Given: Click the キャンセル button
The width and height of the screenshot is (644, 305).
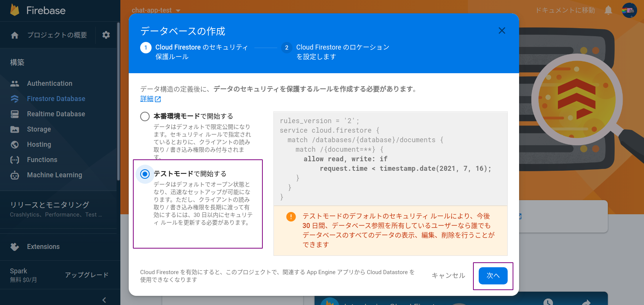Looking at the screenshot, I should (x=448, y=276).
